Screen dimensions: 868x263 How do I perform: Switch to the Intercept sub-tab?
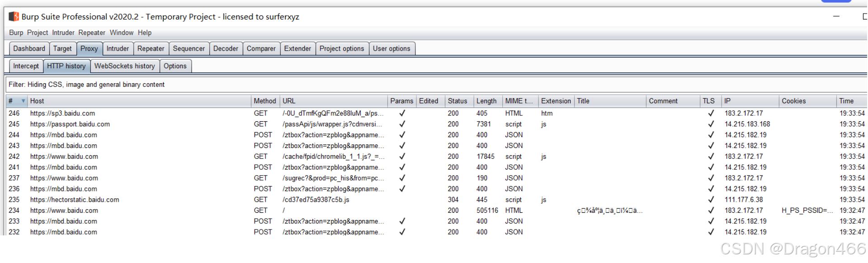[x=26, y=66]
